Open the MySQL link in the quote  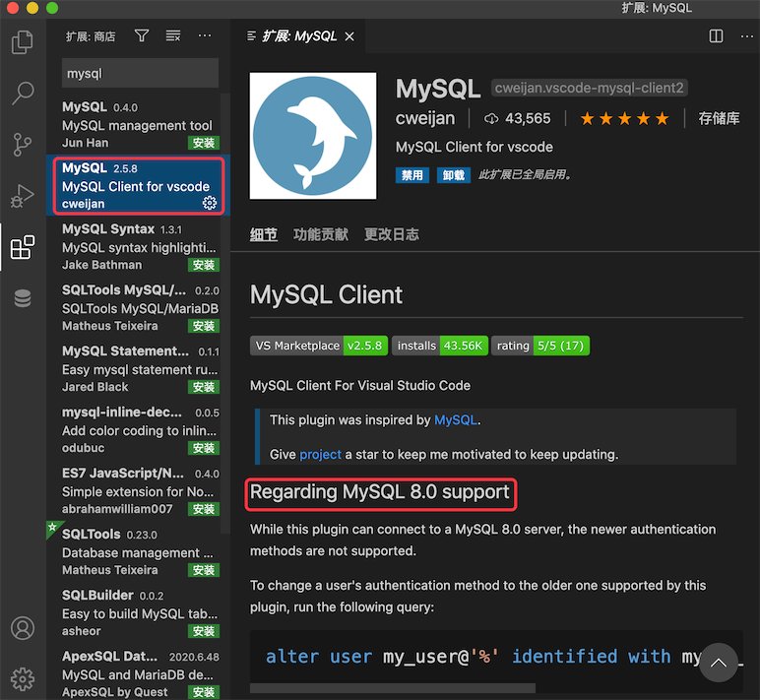coord(456,419)
